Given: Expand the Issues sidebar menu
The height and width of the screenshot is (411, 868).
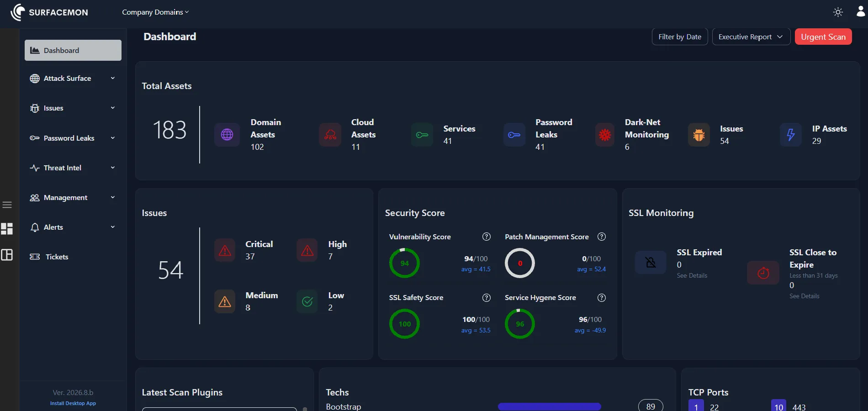Looking at the screenshot, I should coord(73,108).
